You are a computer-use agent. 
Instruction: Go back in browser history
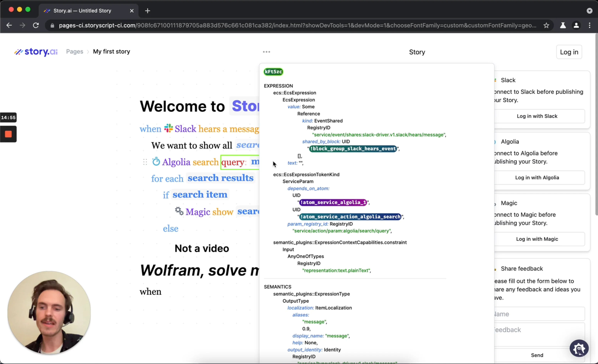pos(9,25)
